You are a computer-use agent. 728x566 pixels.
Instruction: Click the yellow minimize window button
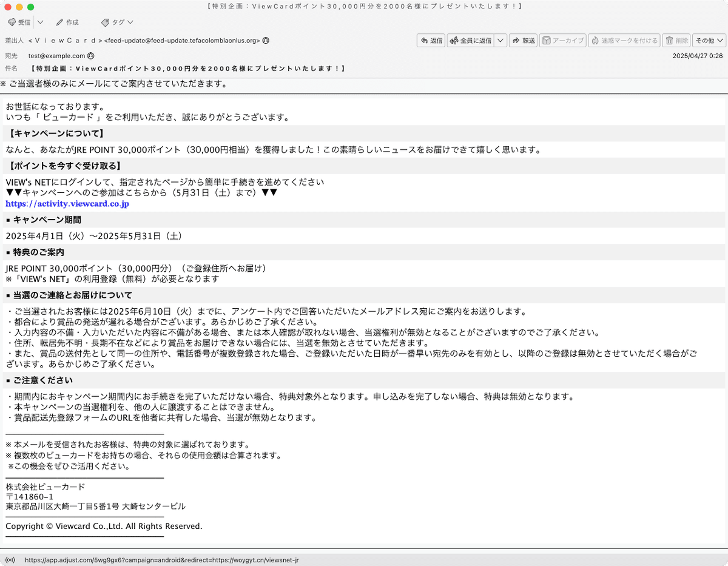point(19,7)
